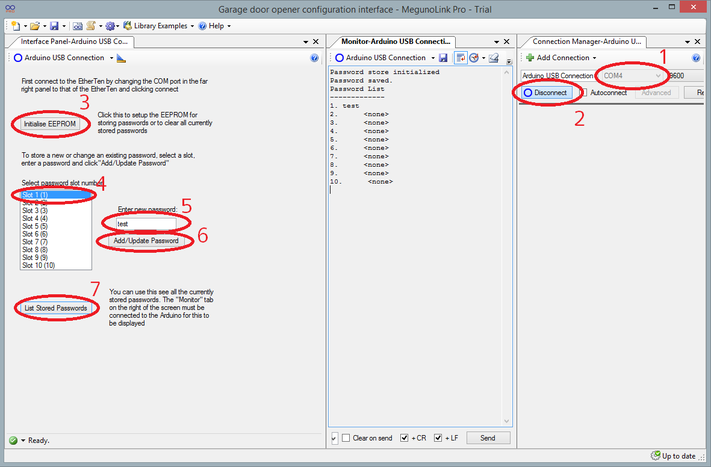Open Interface Panel tab list dropdown arrow

point(306,42)
